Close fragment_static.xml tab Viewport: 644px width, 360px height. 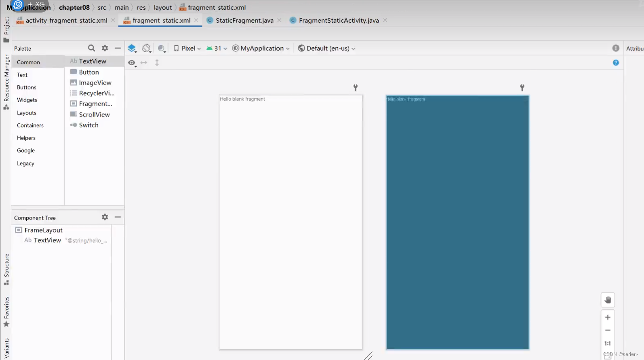pyautogui.click(x=196, y=20)
